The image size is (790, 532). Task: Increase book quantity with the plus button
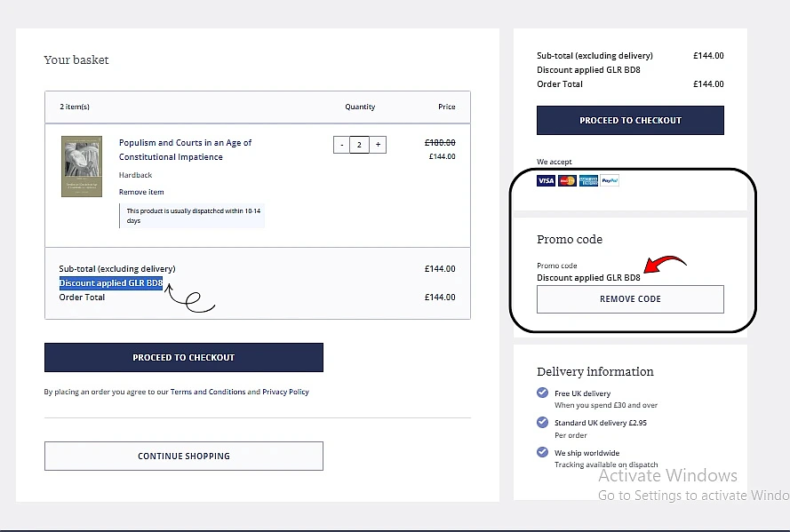tap(378, 144)
